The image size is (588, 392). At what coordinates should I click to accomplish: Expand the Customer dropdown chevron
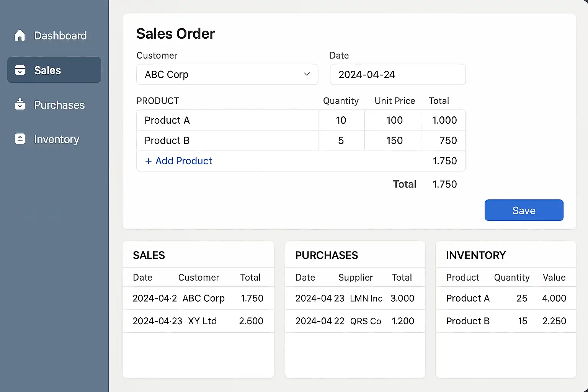pyautogui.click(x=307, y=74)
